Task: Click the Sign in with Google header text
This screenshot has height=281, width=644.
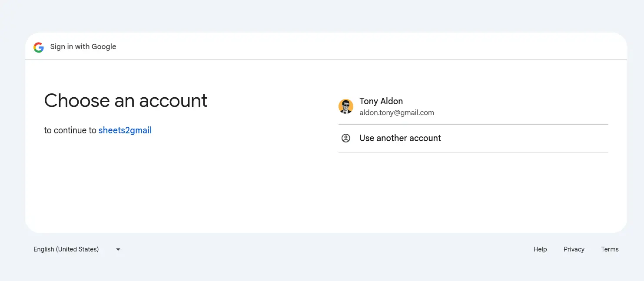Action: (x=83, y=47)
